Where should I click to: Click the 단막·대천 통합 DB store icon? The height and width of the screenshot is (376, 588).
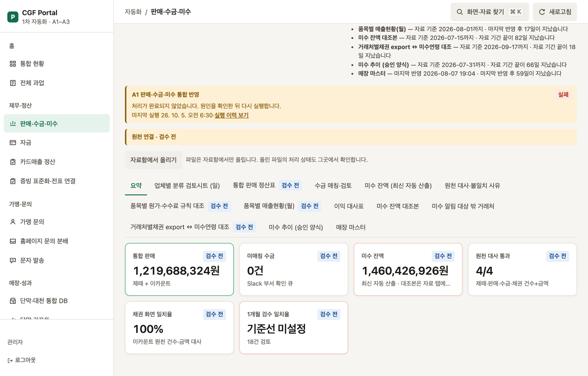[13, 301]
